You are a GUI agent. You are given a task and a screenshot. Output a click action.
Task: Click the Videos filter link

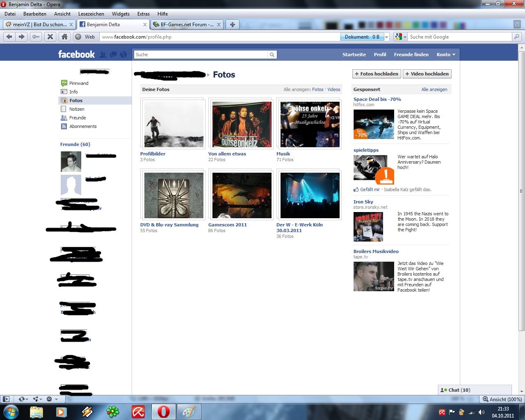click(334, 89)
